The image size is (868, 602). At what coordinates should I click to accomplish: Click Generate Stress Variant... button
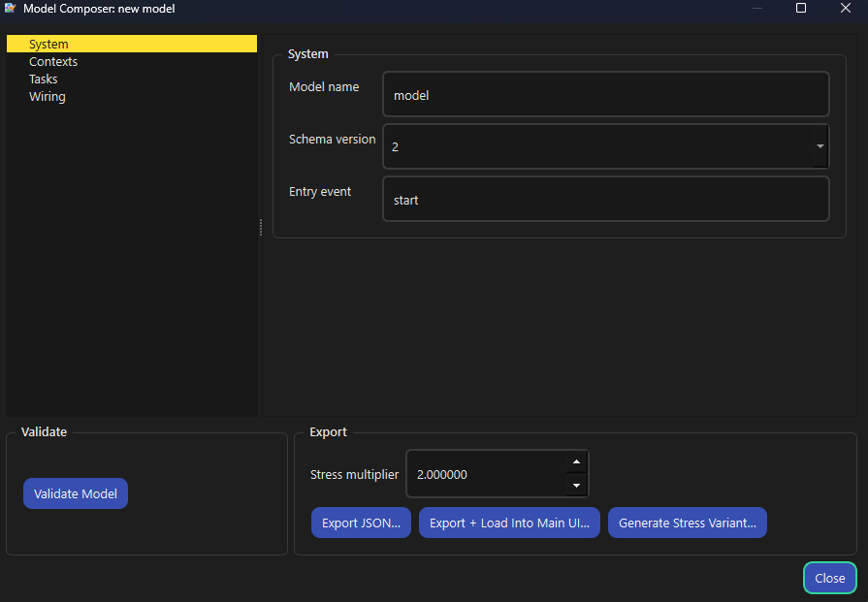coord(687,523)
